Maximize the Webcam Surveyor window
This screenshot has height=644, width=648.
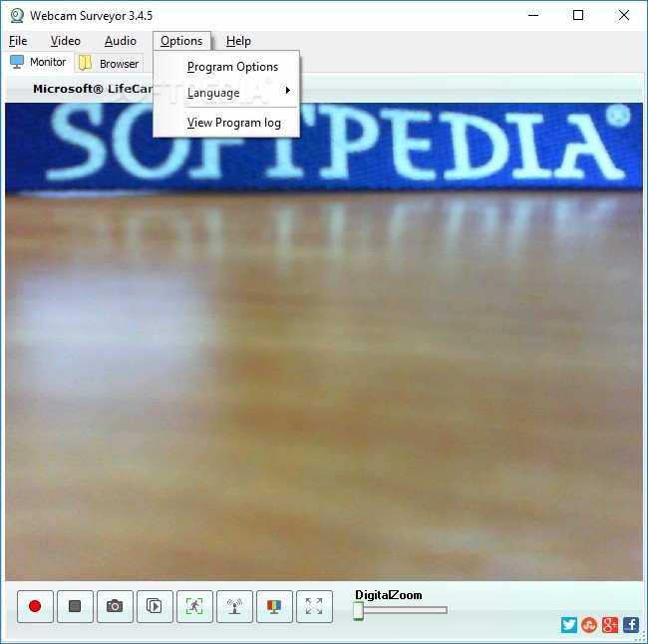(578, 16)
